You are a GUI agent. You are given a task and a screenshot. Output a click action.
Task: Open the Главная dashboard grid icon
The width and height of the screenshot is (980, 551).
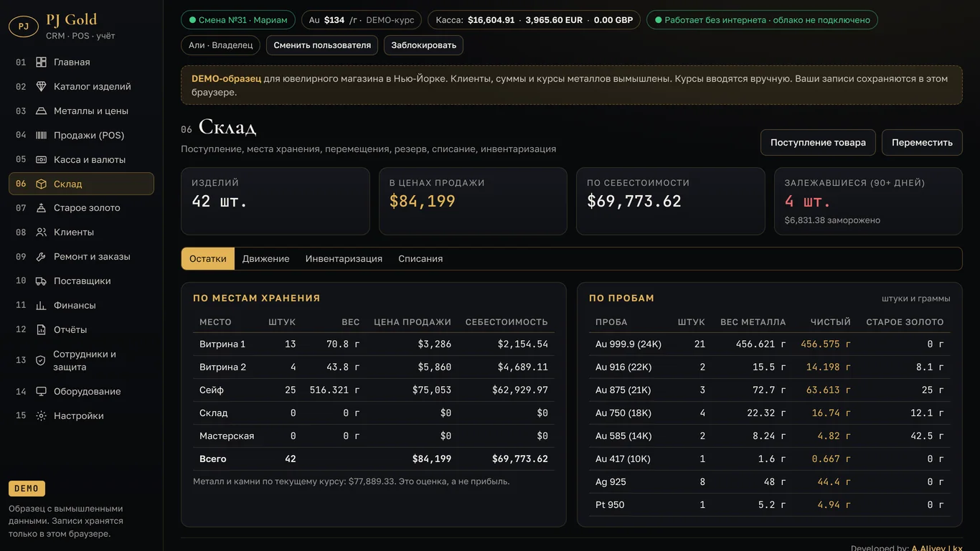point(42,62)
